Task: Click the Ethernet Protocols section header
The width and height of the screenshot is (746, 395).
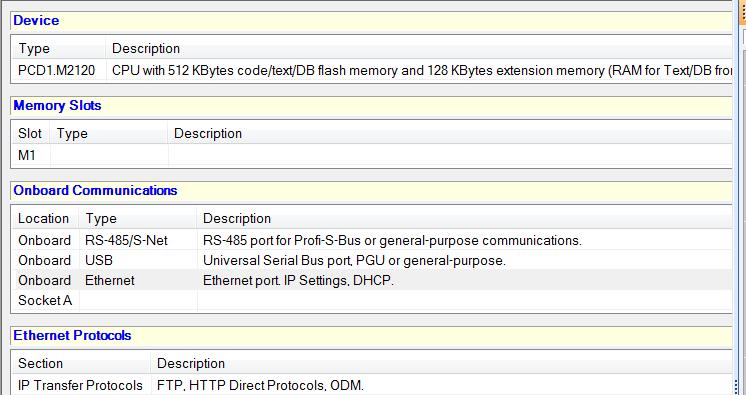Action: coord(371,336)
